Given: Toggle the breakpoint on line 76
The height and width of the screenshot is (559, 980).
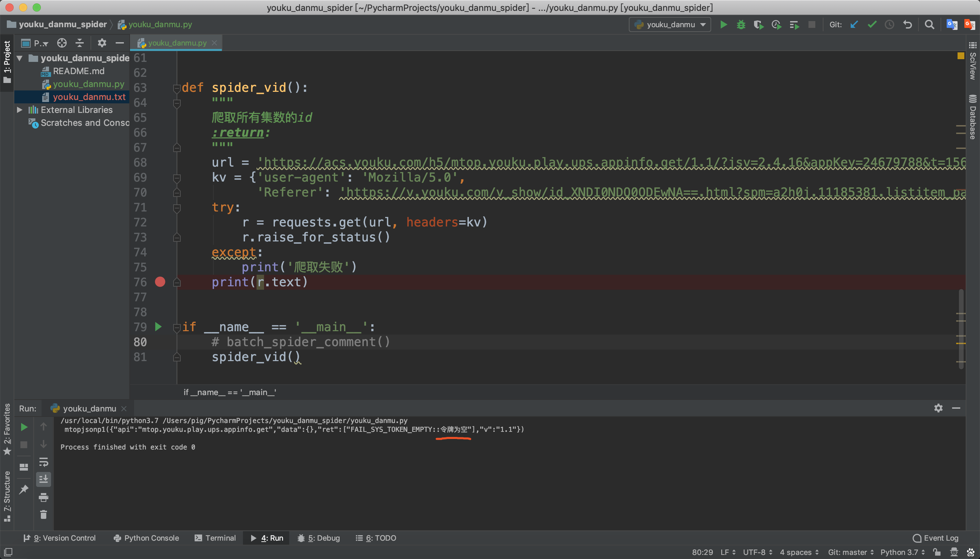Looking at the screenshot, I should [160, 282].
